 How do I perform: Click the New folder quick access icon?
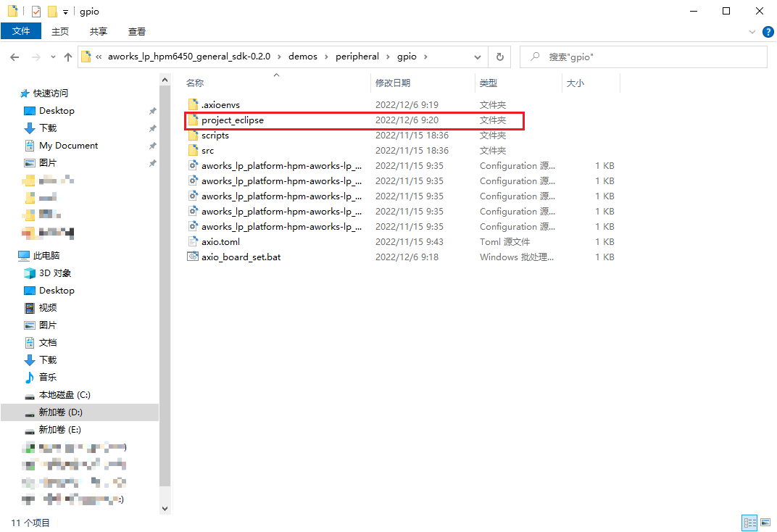click(52, 11)
